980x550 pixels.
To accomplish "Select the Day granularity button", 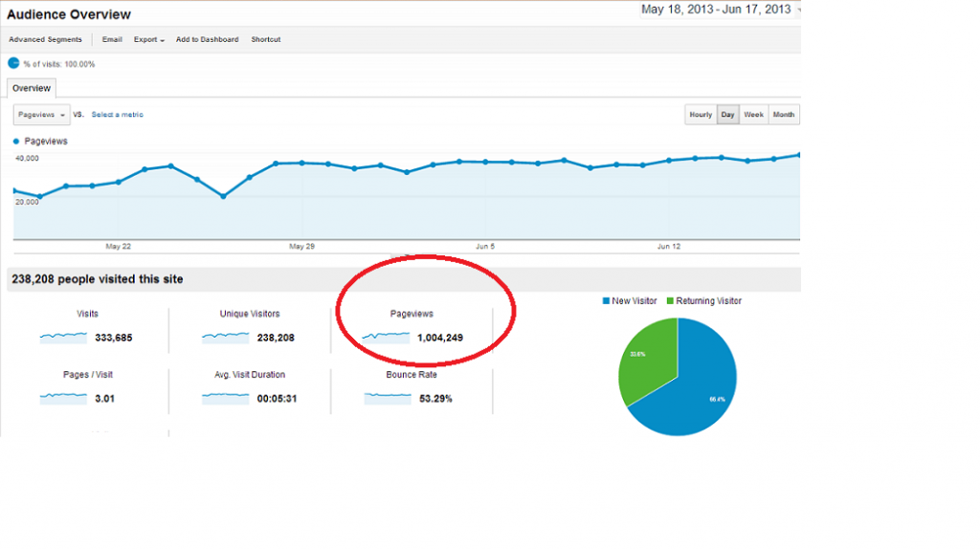I will 727,115.
